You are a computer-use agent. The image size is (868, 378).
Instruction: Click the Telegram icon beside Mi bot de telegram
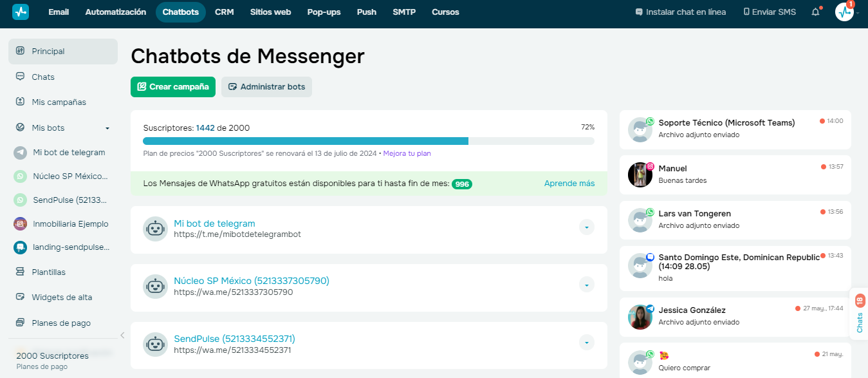click(x=21, y=153)
